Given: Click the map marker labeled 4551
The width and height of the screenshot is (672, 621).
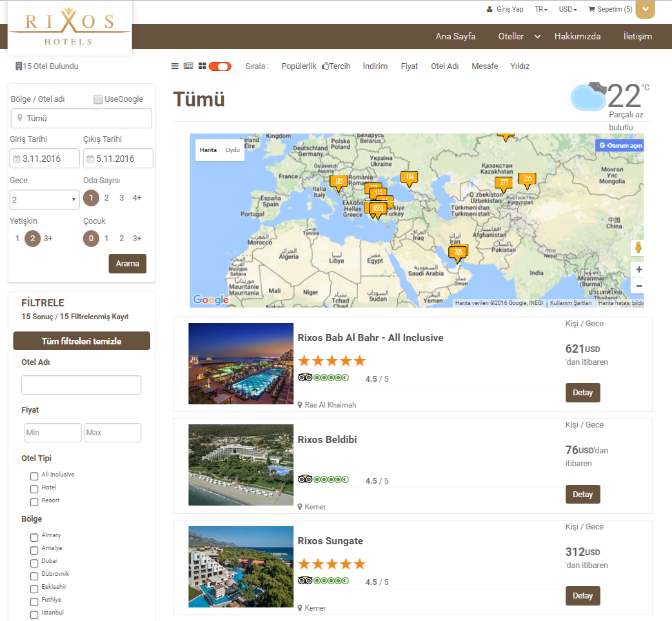Looking at the screenshot, I should tap(378, 210).
